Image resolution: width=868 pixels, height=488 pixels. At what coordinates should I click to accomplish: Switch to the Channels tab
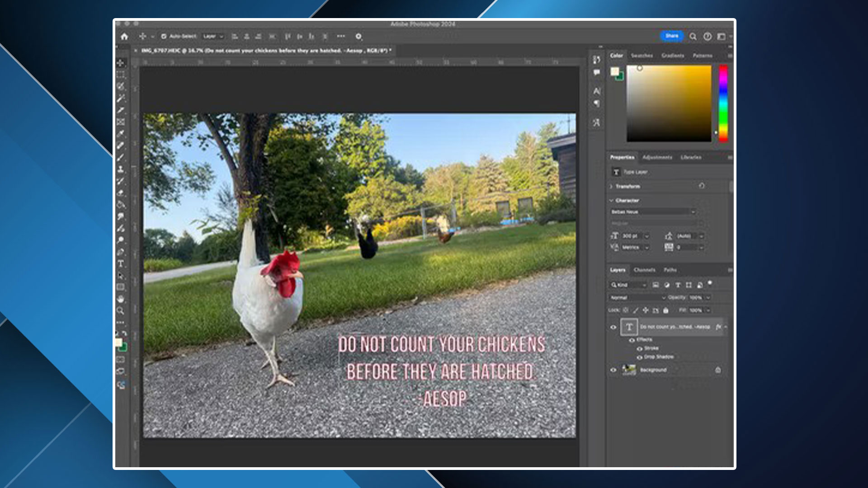[x=644, y=270]
